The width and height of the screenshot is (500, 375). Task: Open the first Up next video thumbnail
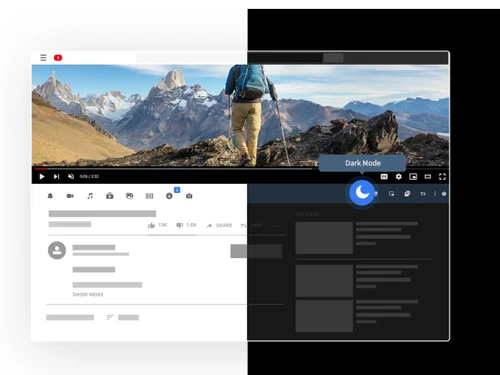tap(324, 238)
